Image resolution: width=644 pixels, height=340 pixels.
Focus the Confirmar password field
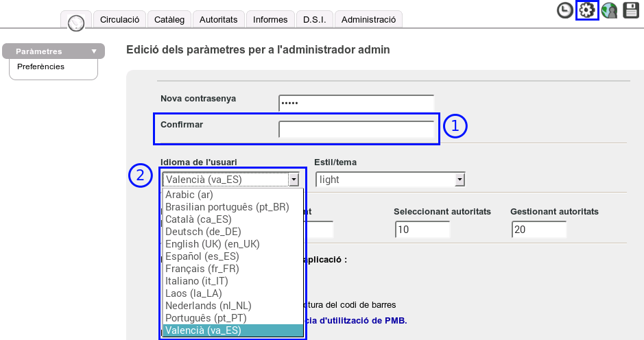(x=356, y=129)
